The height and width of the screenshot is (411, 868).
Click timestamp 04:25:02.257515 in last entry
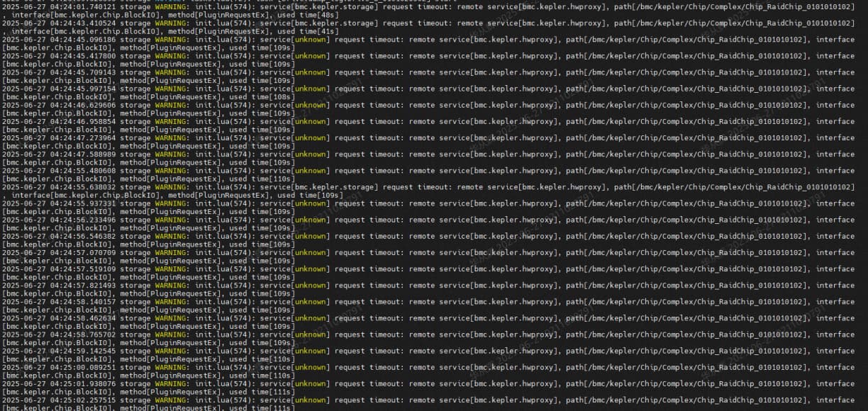coord(82,400)
